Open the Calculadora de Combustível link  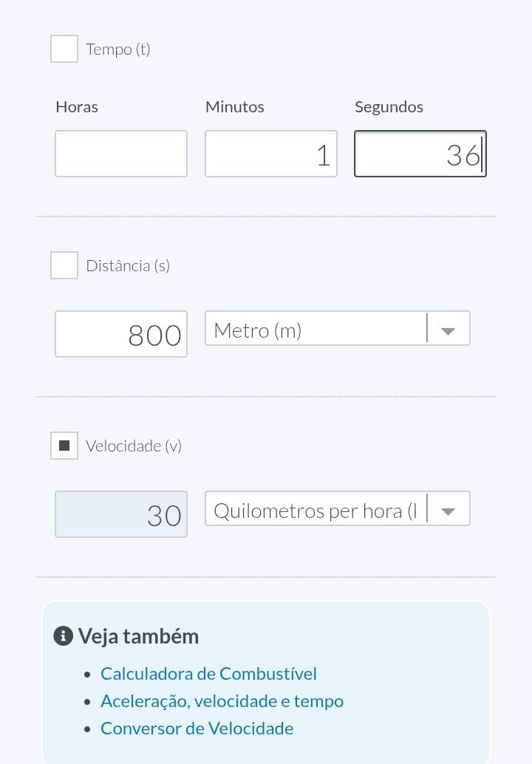208,674
